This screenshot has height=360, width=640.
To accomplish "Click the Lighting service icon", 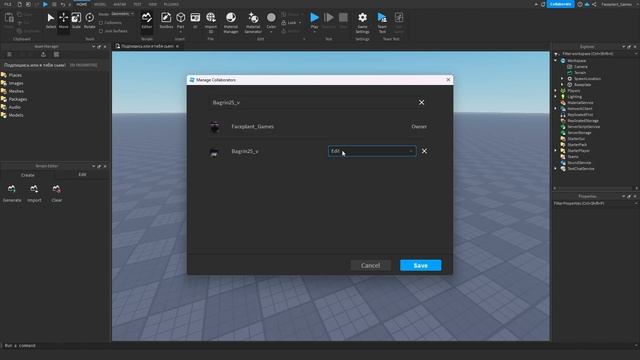I will point(563,97).
